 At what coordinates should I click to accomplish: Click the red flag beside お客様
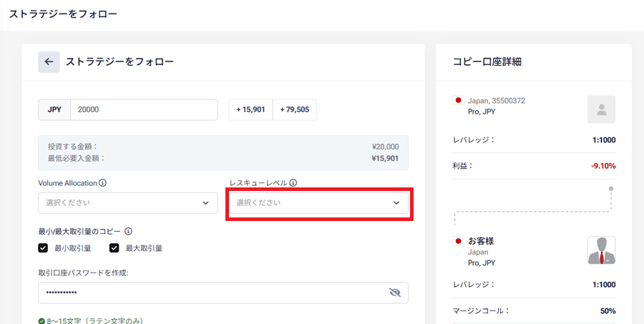459,240
